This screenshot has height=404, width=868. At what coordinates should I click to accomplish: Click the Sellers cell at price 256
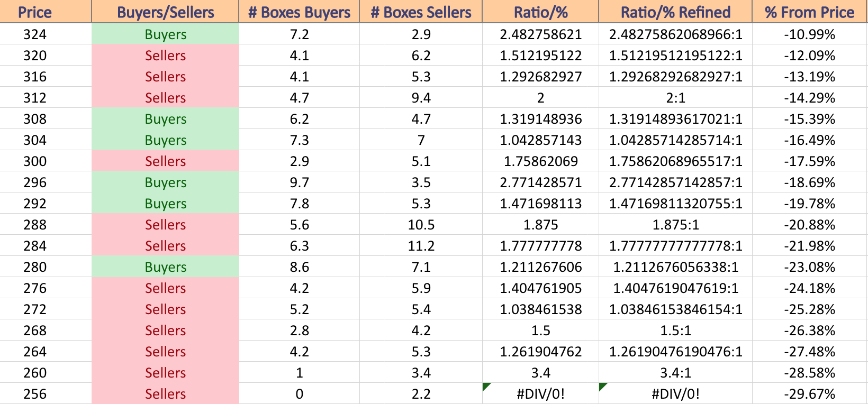(165, 393)
